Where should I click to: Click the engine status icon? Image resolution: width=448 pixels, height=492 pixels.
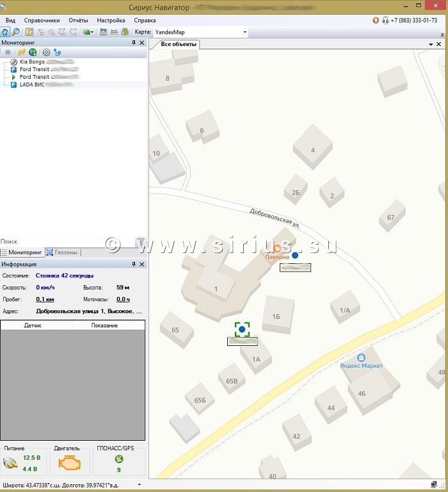pos(68,463)
